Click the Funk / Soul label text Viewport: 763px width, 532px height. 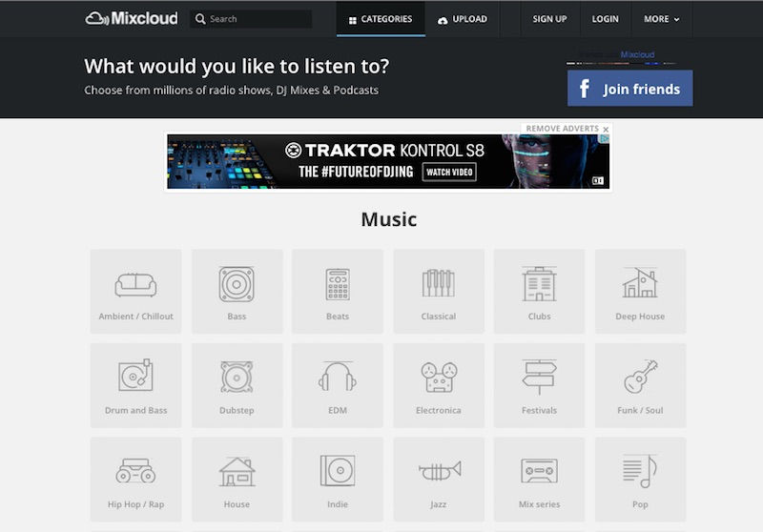point(640,410)
